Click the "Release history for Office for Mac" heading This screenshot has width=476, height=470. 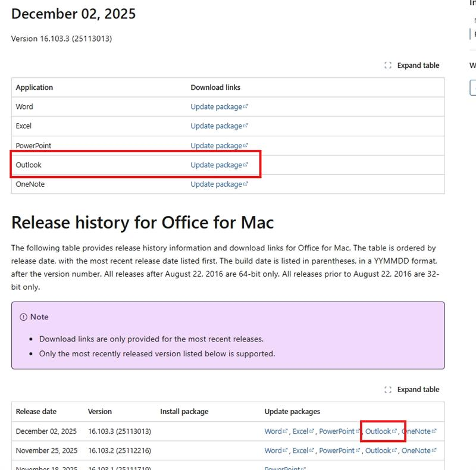point(142,223)
